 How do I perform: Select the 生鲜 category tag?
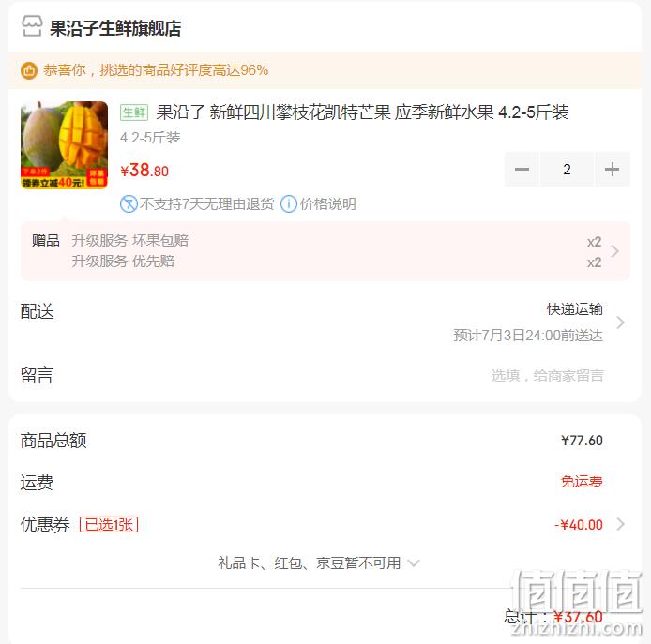pyautogui.click(x=134, y=112)
